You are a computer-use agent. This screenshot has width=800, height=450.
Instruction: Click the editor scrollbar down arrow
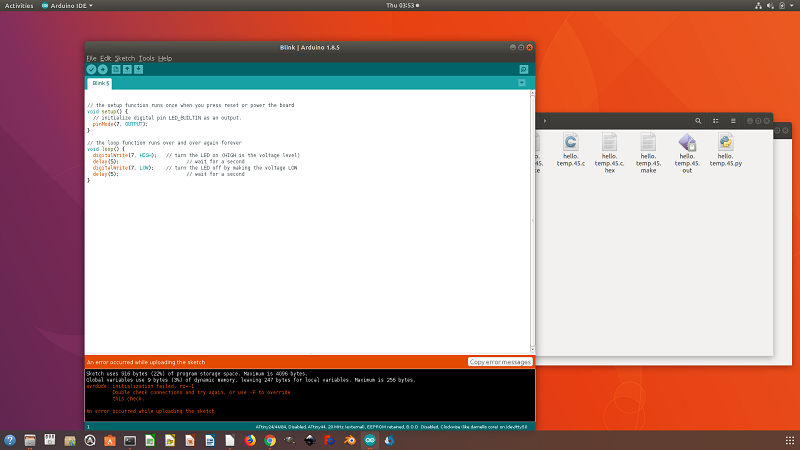[533, 349]
